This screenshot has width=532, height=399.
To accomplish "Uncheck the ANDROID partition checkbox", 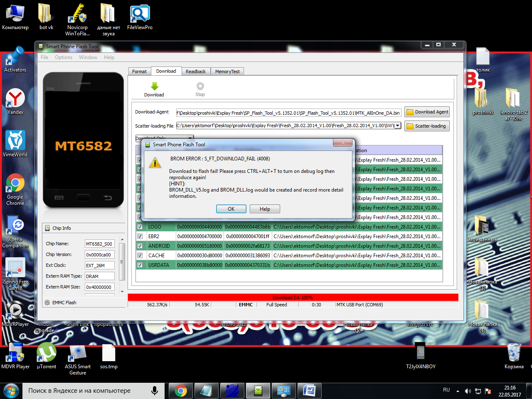I will (x=140, y=246).
